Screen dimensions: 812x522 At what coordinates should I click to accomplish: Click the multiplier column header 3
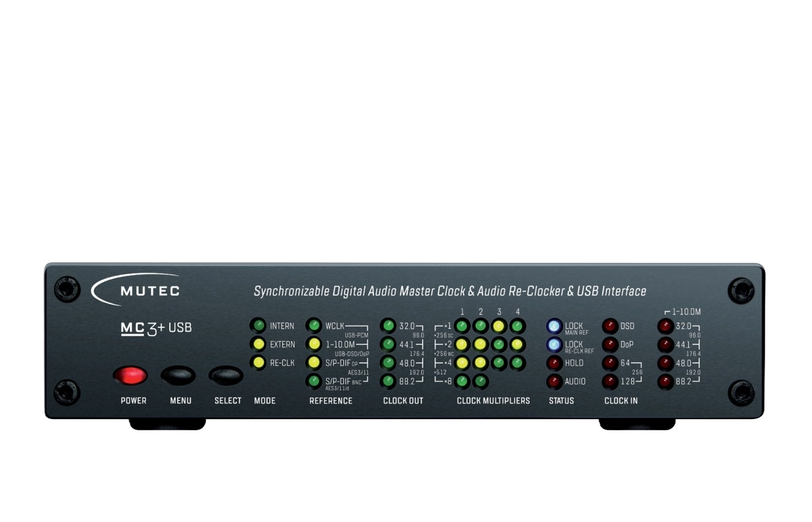coord(500,311)
